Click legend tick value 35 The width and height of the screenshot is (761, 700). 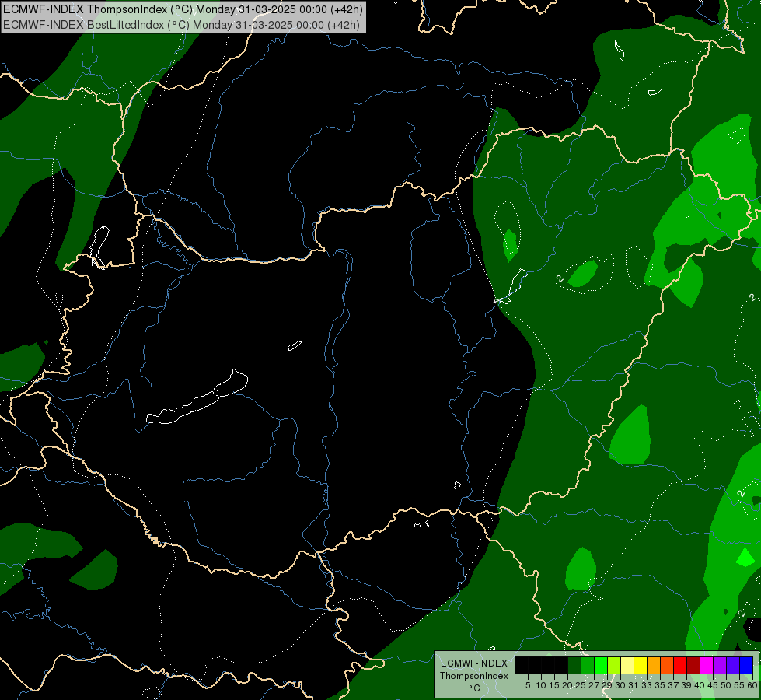pos(660,685)
